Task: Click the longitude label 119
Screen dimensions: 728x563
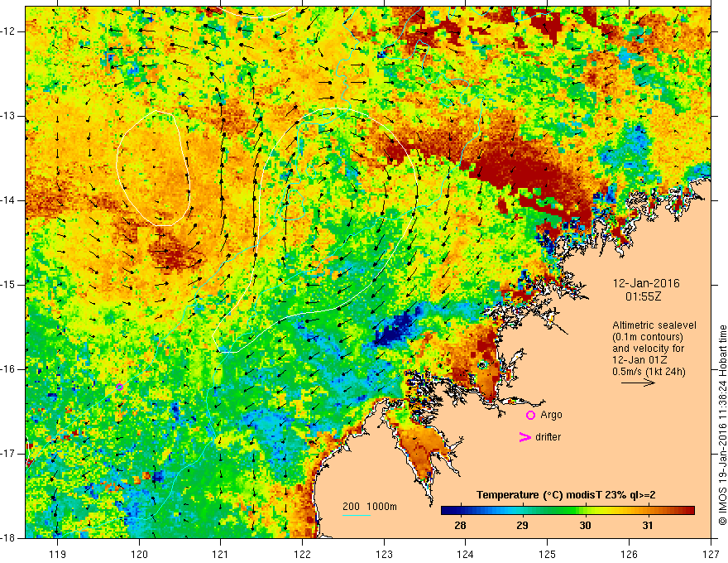Action: click(x=58, y=554)
